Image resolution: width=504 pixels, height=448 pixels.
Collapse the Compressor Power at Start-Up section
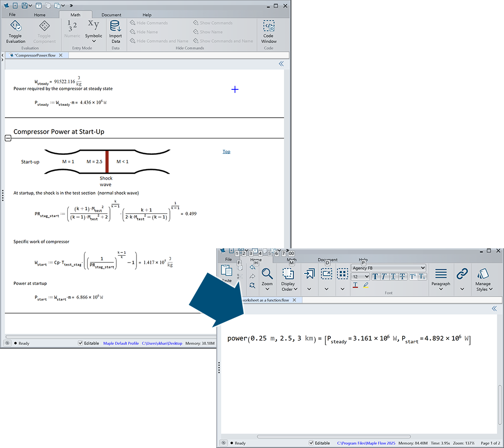8,138
